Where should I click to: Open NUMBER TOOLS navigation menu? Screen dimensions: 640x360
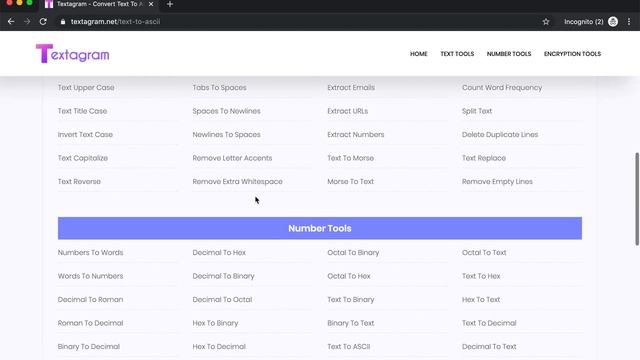(509, 54)
